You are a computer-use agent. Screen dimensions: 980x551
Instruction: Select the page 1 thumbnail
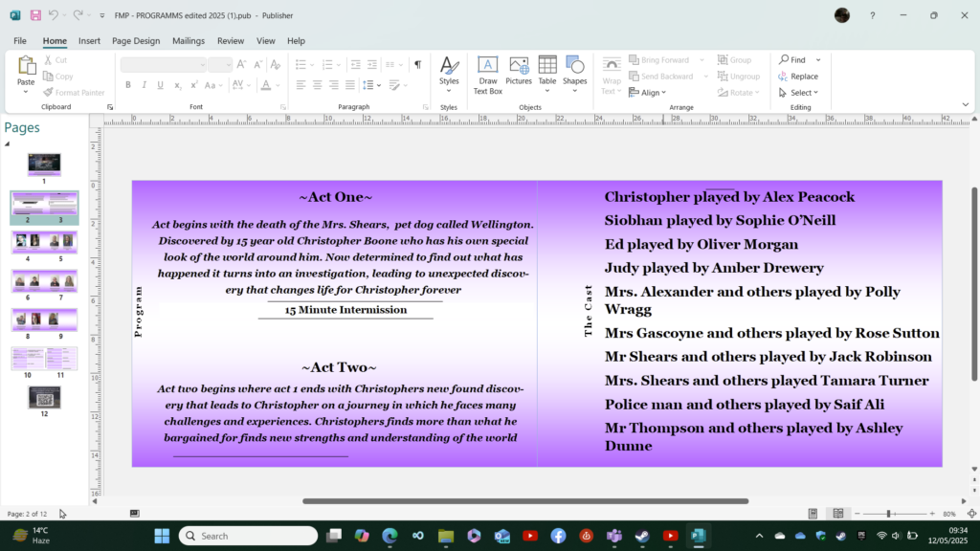44,164
